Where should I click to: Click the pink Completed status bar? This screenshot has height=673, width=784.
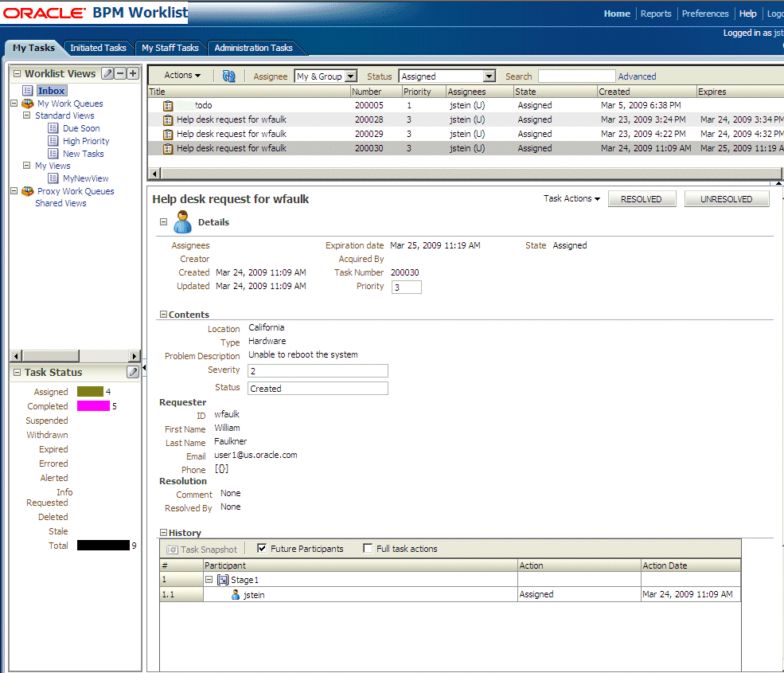(x=93, y=406)
